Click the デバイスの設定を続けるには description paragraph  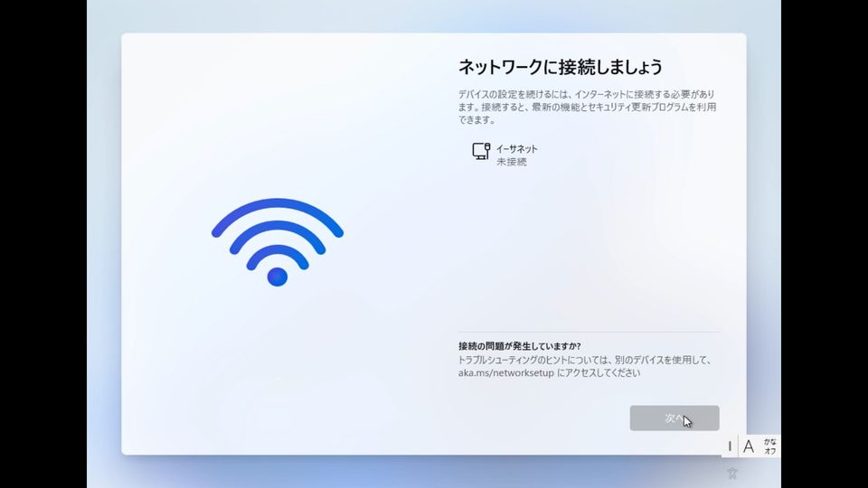(x=587, y=107)
